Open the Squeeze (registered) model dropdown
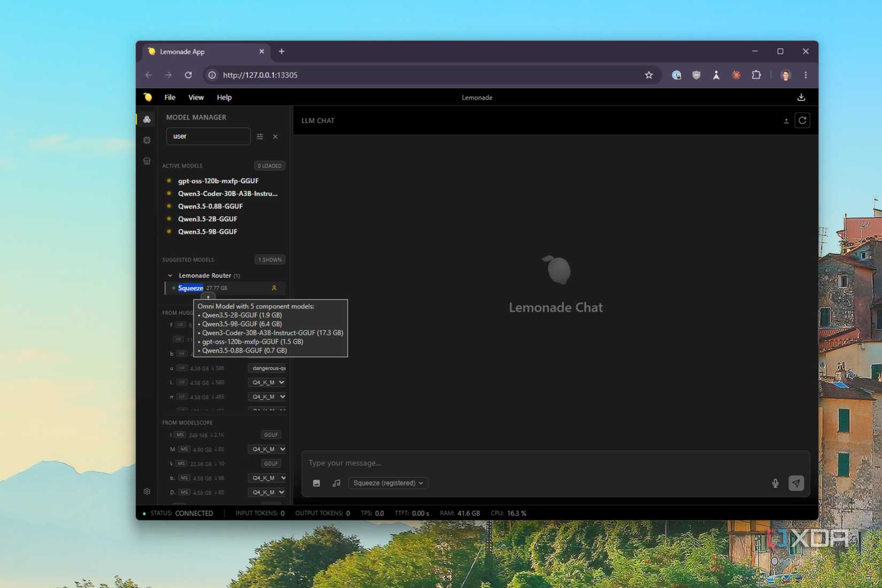 click(x=388, y=483)
